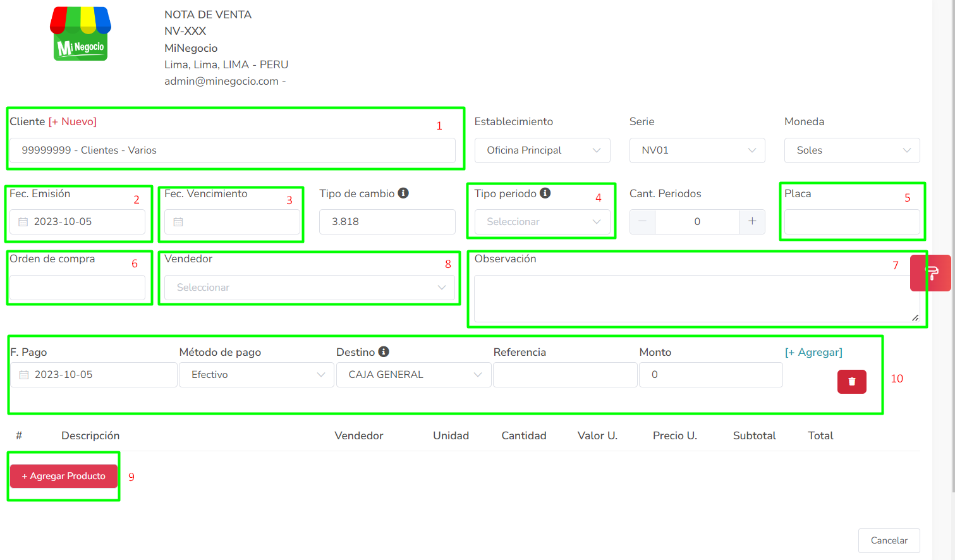Increase Cant. Periodos with plus button
Image resolution: width=955 pixels, height=560 pixels.
pos(752,221)
